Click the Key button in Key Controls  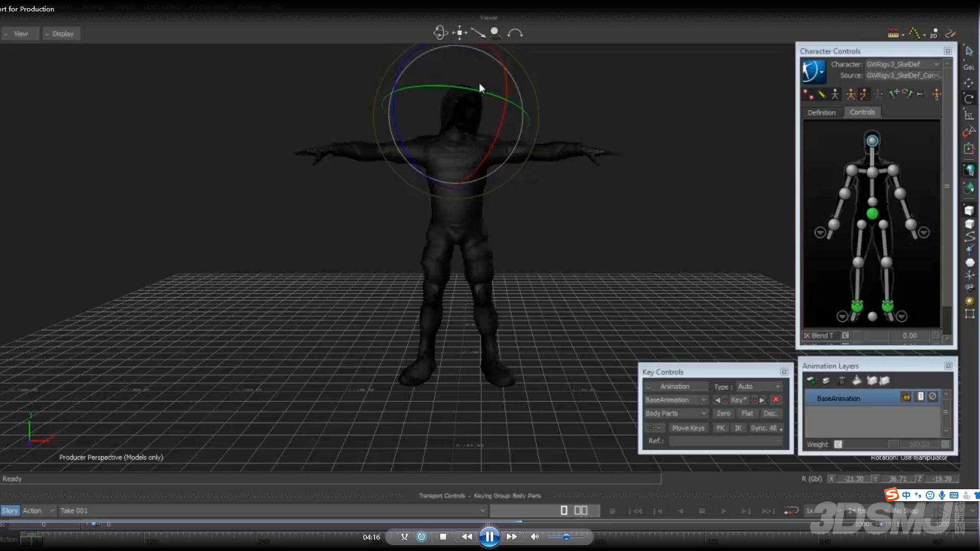point(738,400)
